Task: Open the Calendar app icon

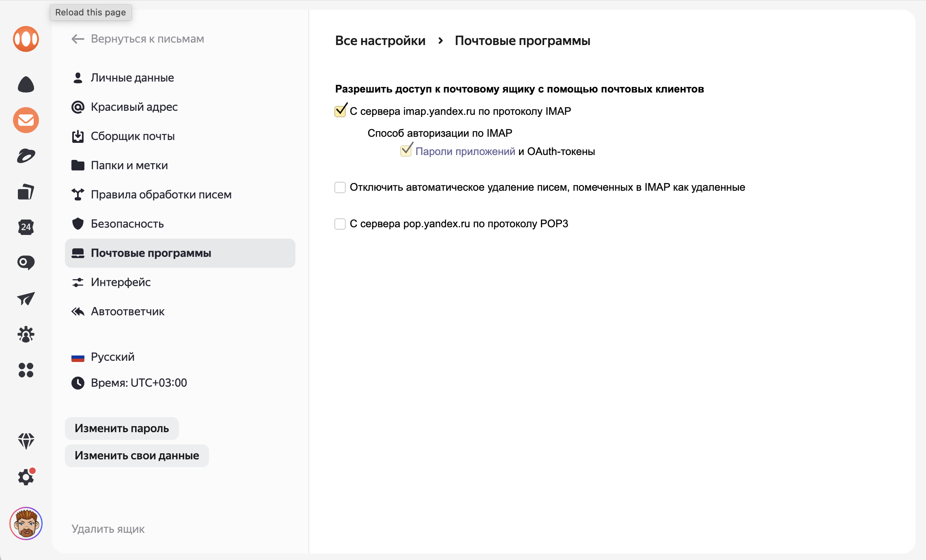Action: coord(26,227)
